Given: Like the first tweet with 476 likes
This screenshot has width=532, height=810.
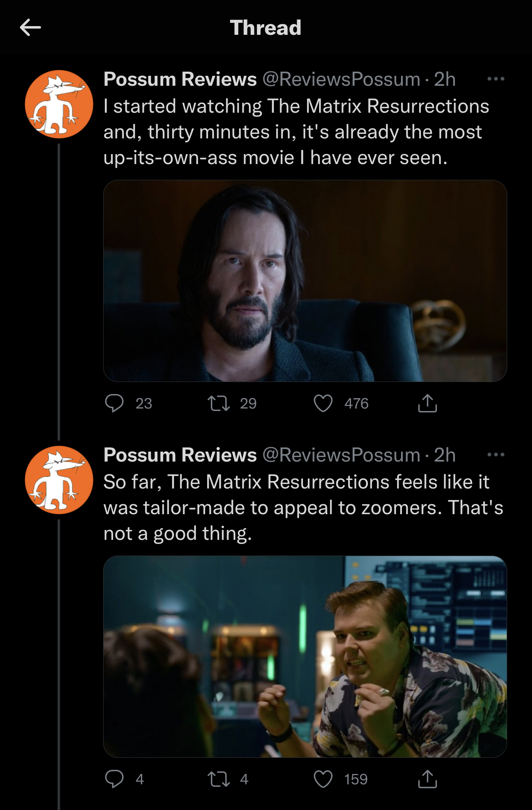Looking at the screenshot, I should [x=323, y=403].
